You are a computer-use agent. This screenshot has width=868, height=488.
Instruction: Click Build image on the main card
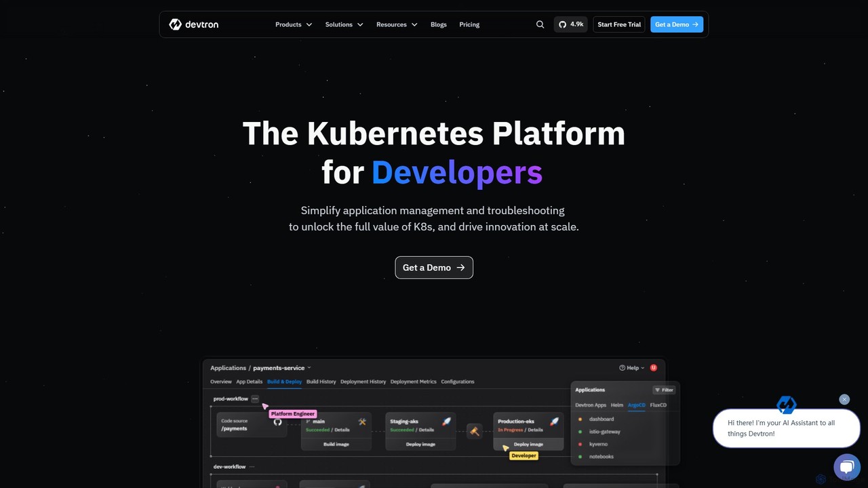pos(336,444)
